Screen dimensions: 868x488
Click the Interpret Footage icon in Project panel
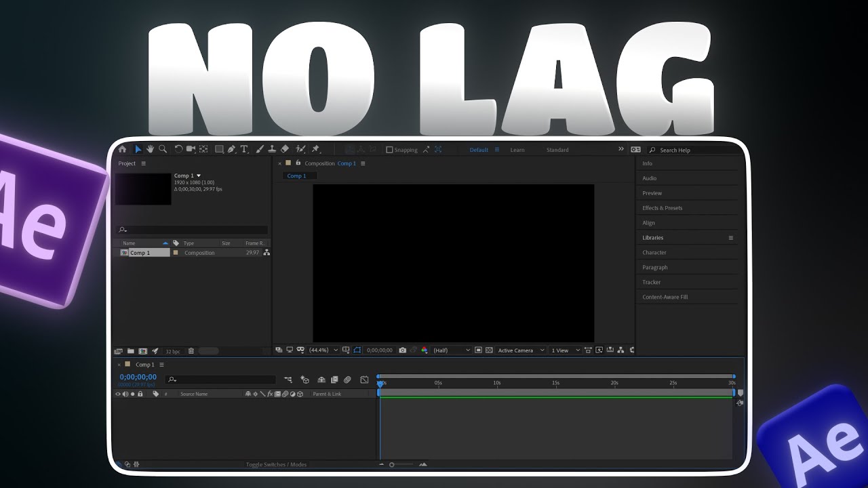[x=118, y=351]
